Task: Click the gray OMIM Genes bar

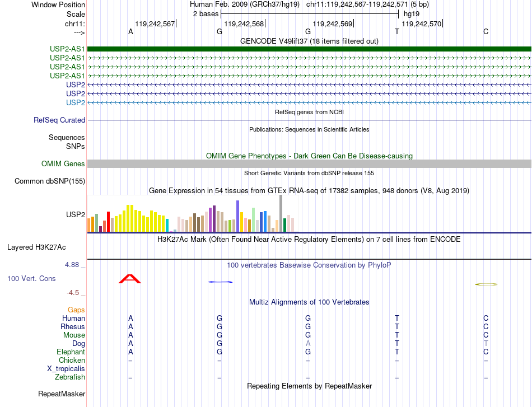Action: (x=309, y=164)
